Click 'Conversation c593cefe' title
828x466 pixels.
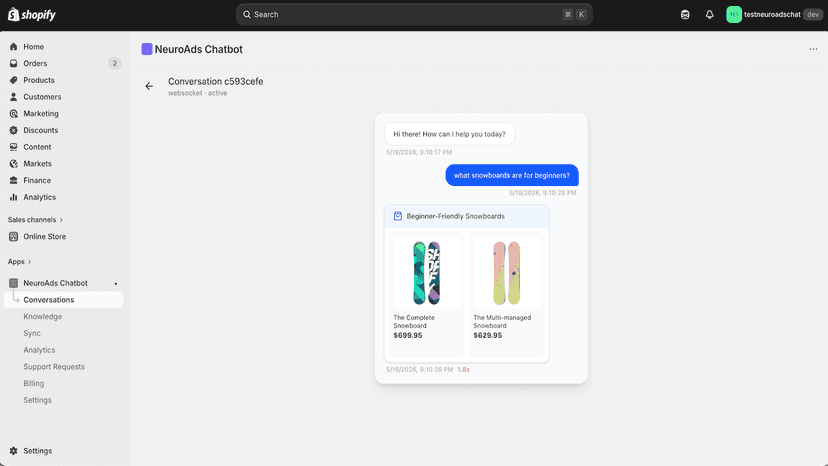click(x=215, y=81)
